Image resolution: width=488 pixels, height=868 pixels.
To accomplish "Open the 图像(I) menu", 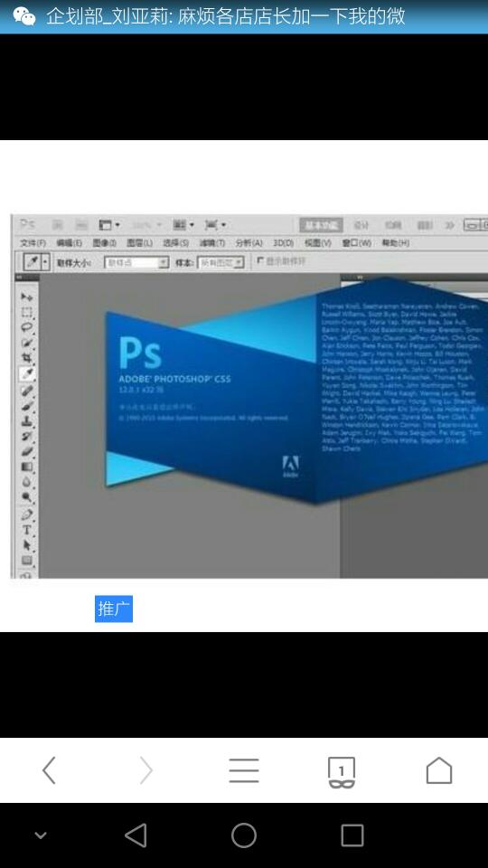I will tap(105, 242).
